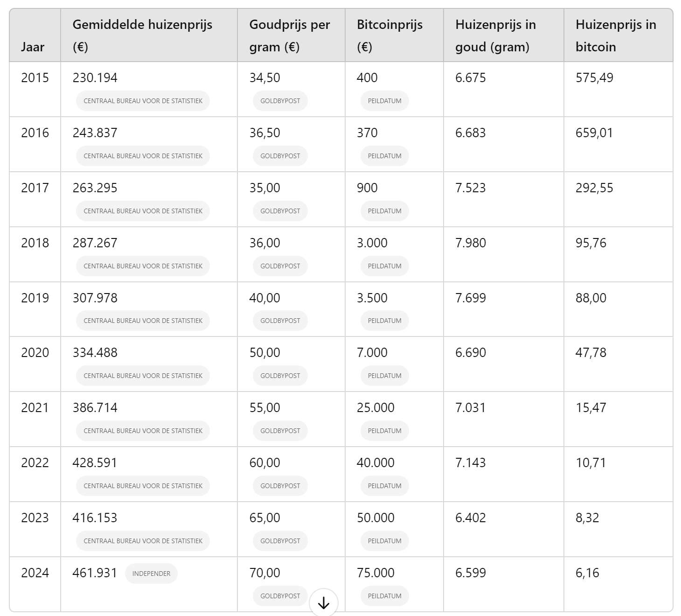
Task: Click PEILDATUM badge under 7.000 bitcoin price
Action: coord(384,376)
